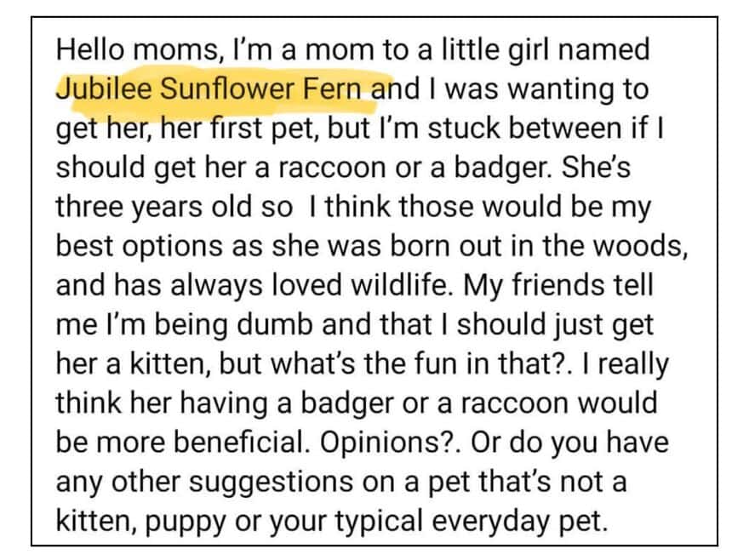Click the word 'dumb' in the text

click(x=275, y=324)
